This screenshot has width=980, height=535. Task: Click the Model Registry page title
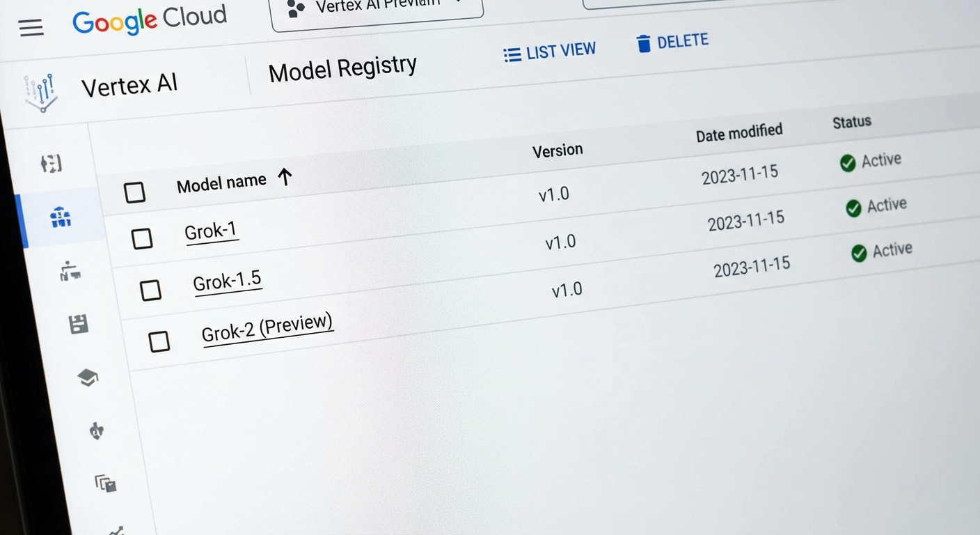(x=342, y=69)
